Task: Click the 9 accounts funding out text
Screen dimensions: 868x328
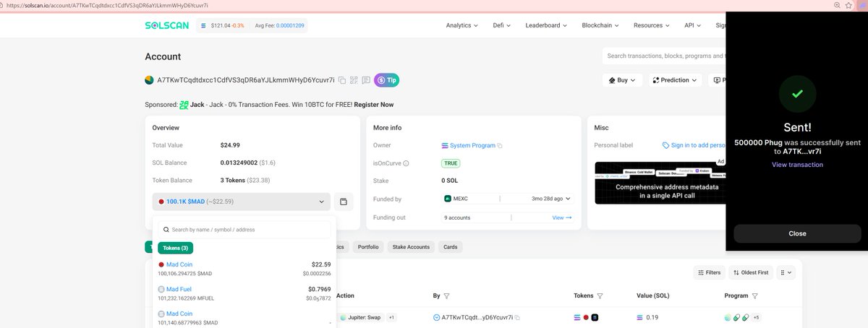Action: 458,217
